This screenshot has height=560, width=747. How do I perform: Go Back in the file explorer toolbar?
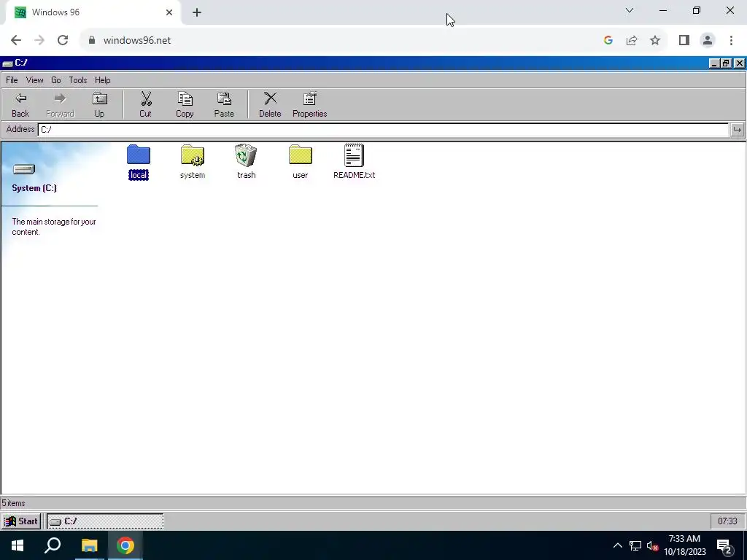click(x=20, y=105)
